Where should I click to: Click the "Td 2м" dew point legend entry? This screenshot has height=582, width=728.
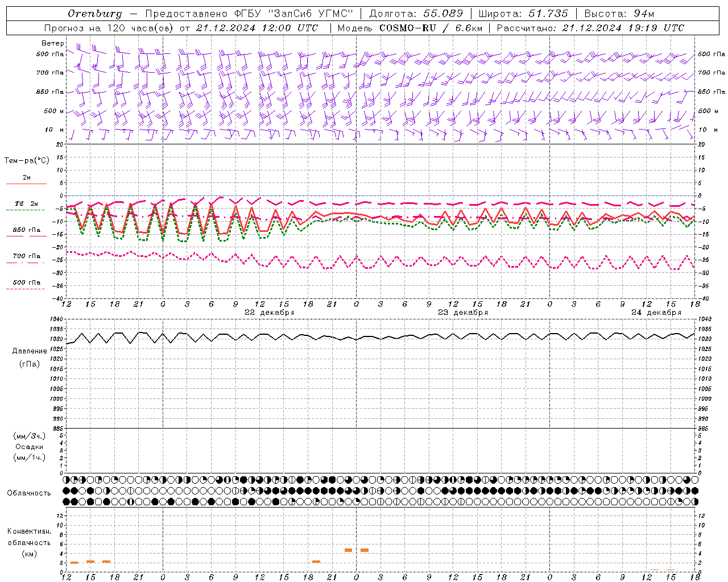[x=26, y=204]
